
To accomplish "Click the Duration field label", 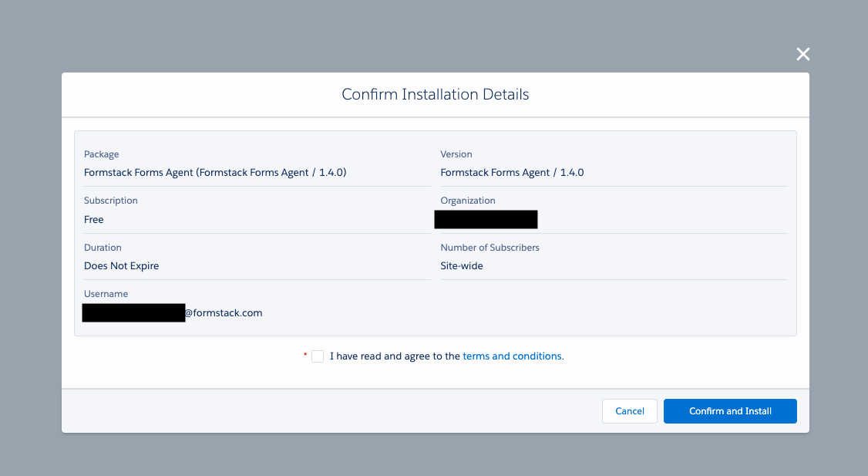I will pos(103,248).
